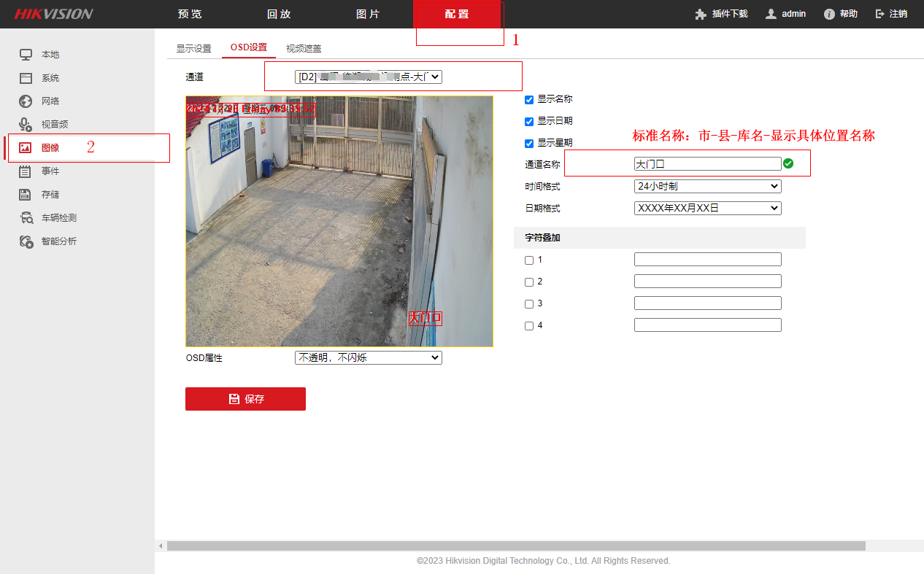
Task: Open the OSD属性 dropdown
Action: 369,358
